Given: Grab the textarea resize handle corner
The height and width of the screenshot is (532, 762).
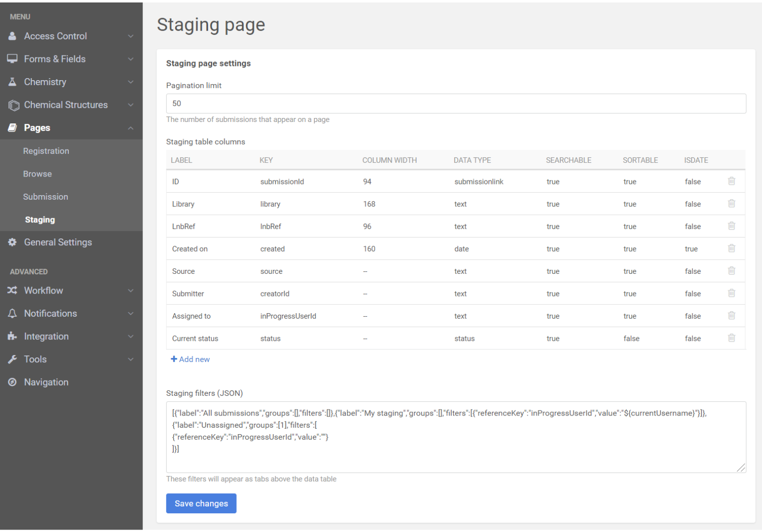Looking at the screenshot, I should 741,468.
